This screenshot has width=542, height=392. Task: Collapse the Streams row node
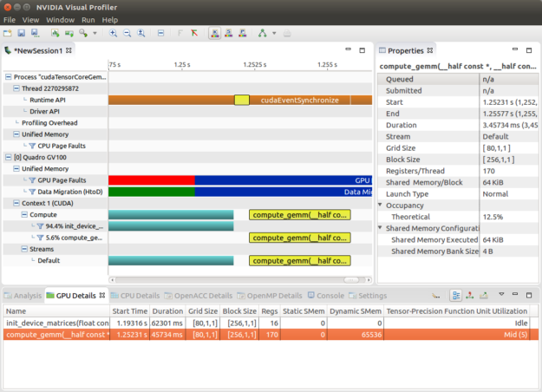pyautogui.click(x=24, y=249)
